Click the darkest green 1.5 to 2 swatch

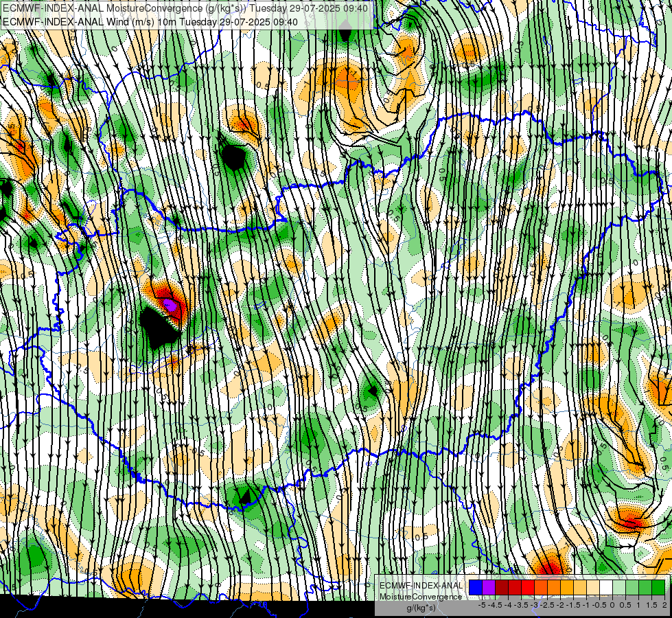658,587
